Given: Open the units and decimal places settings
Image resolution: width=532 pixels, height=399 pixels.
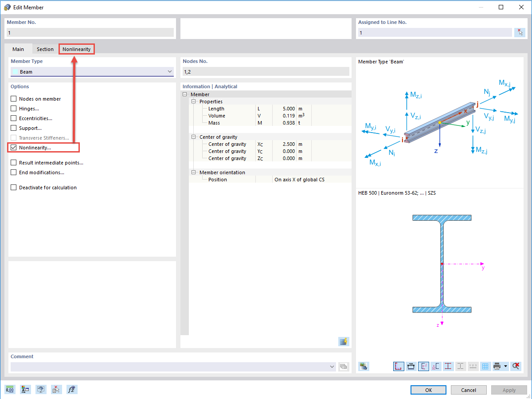Looking at the screenshot, I should pyautogui.click(x=10, y=389).
